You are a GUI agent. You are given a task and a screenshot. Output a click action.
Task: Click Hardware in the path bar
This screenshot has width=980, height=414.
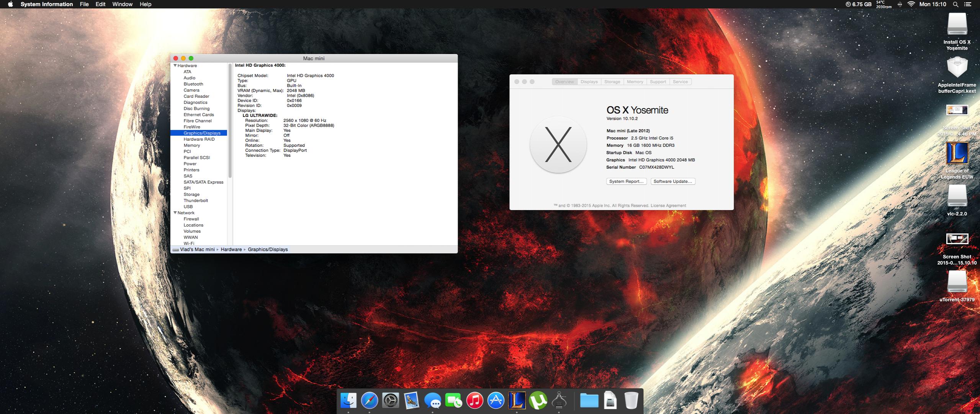pyautogui.click(x=231, y=250)
